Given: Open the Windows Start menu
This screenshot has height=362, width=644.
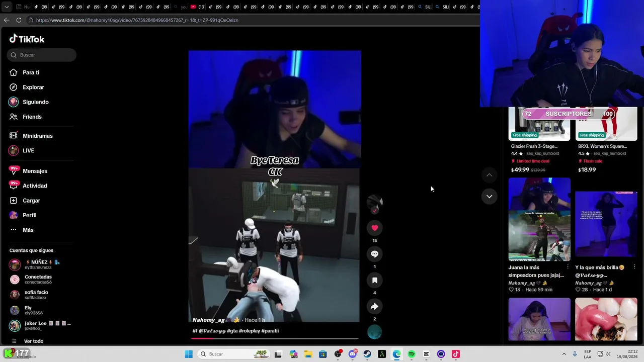Looking at the screenshot, I should click(x=189, y=354).
